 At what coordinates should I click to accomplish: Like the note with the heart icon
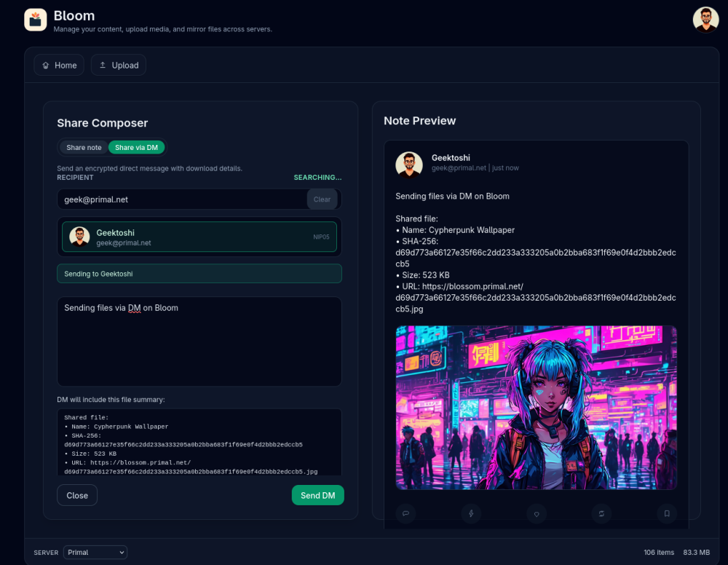(x=537, y=513)
